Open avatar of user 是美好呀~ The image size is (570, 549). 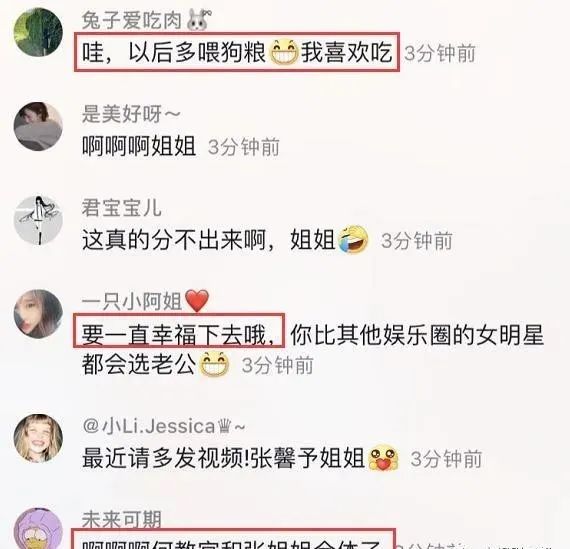[x=38, y=127]
